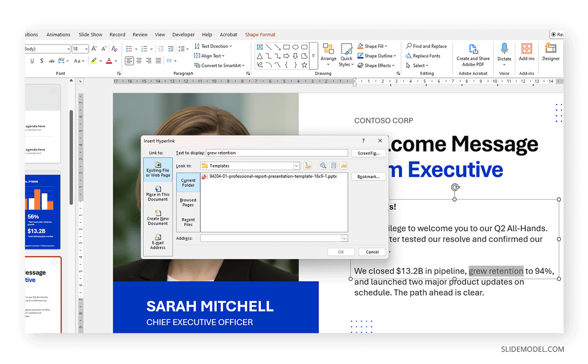
Task: Open the Review ribbon tab
Action: [x=140, y=35]
